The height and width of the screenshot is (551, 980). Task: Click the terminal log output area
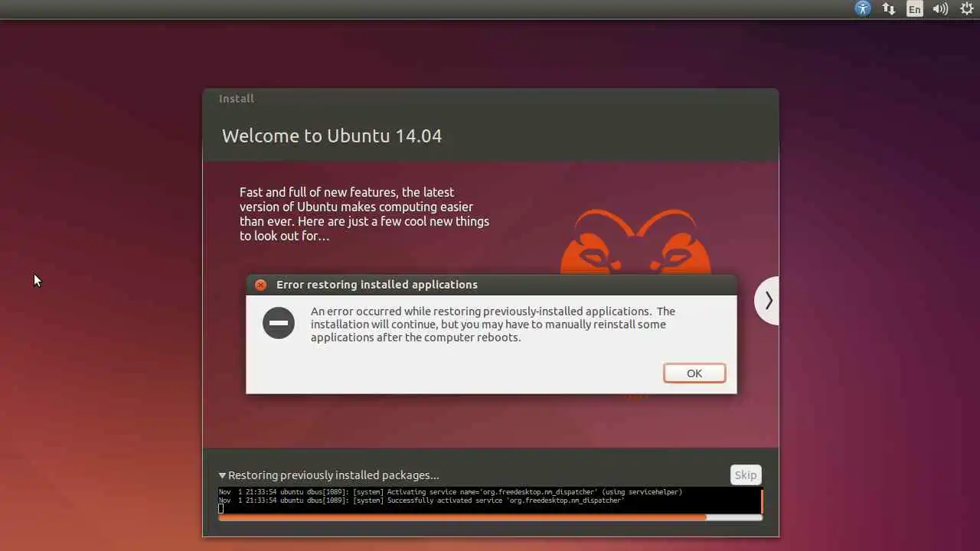[x=488, y=500]
